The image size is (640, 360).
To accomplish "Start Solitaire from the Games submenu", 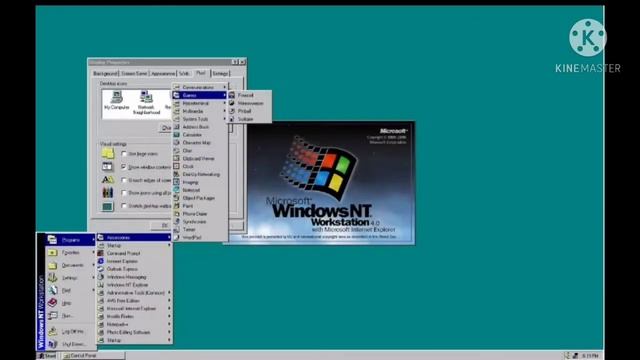I will click(x=249, y=119).
